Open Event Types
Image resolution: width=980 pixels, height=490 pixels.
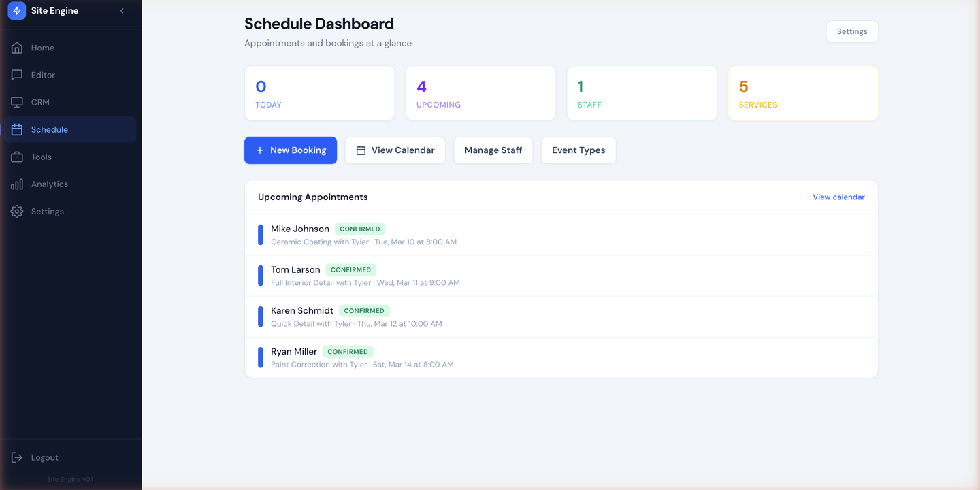(578, 150)
